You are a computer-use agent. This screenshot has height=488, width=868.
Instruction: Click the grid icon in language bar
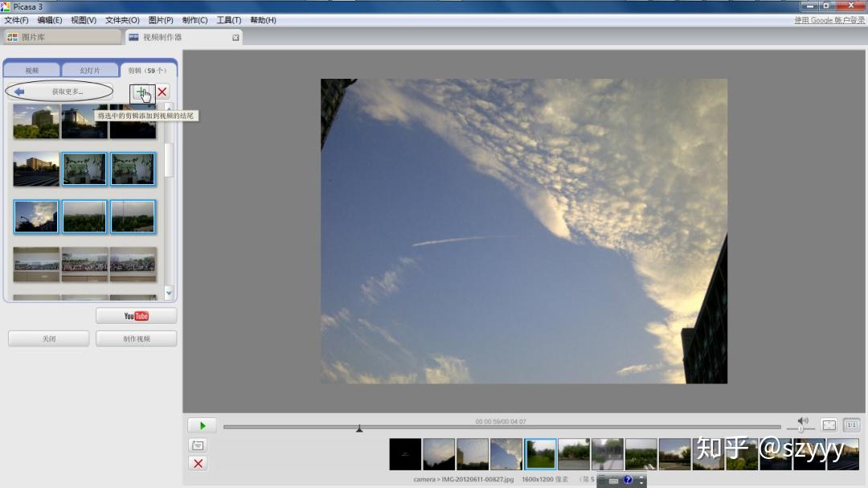(x=602, y=480)
